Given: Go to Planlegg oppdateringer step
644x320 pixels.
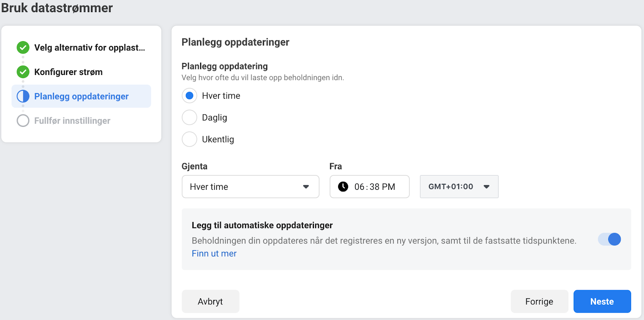Looking at the screenshot, I should tap(81, 96).
